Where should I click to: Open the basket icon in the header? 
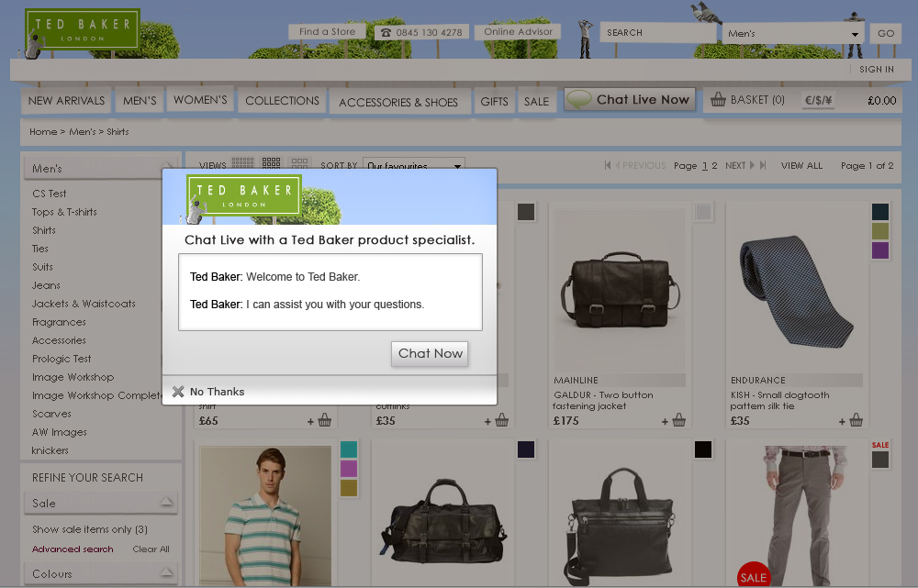click(718, 100)
